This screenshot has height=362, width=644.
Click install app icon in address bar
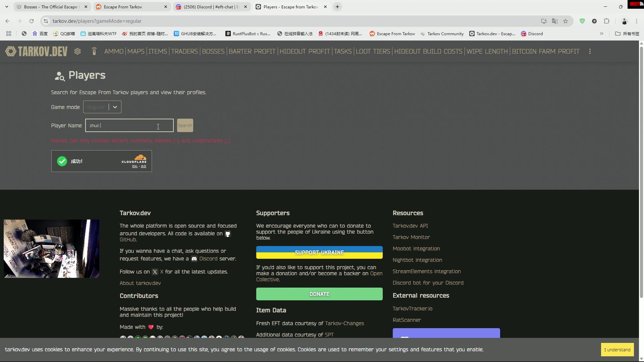[544, 21]
